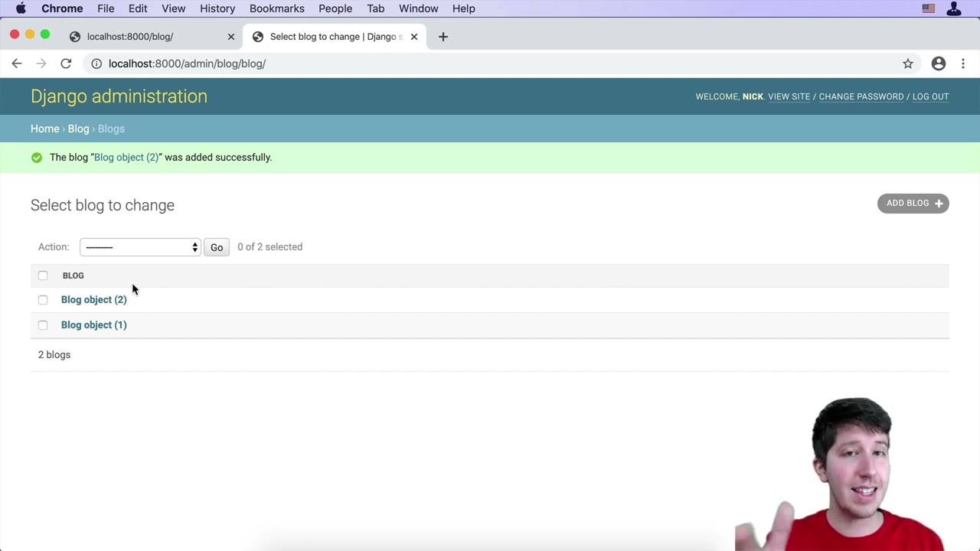Open the Help menu
The image size is (980, 551).
463,8
